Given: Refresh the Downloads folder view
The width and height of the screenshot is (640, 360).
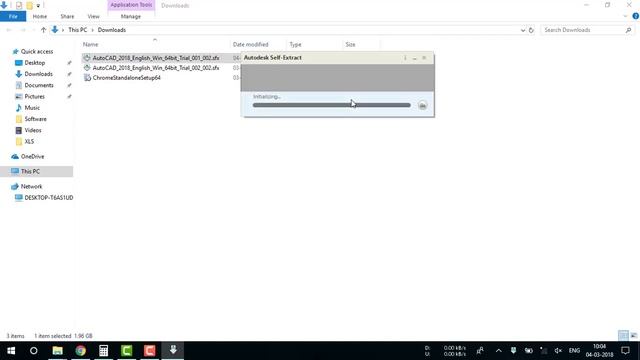Looking at the screenshot, I should coord(531,30).
